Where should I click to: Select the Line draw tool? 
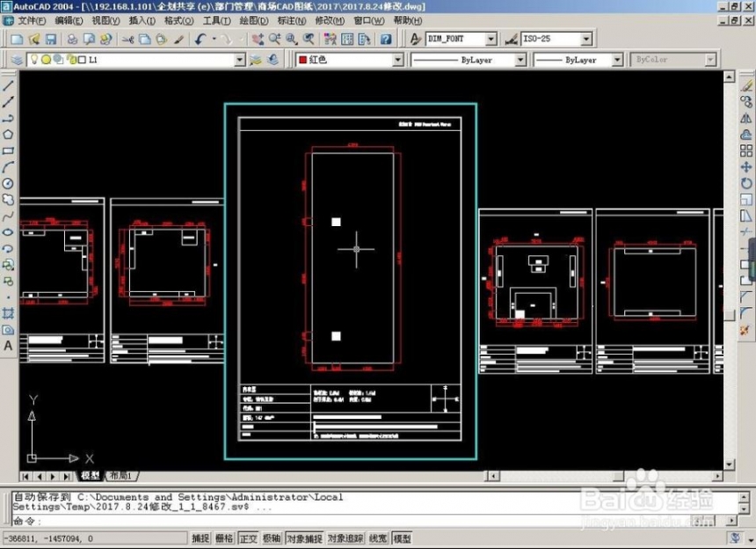pos(8,86)
